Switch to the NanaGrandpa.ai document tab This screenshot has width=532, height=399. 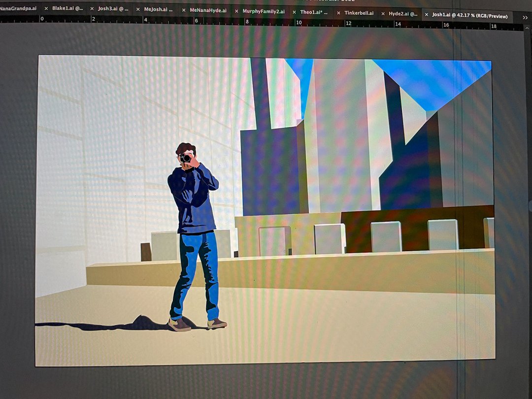(18, 8)
